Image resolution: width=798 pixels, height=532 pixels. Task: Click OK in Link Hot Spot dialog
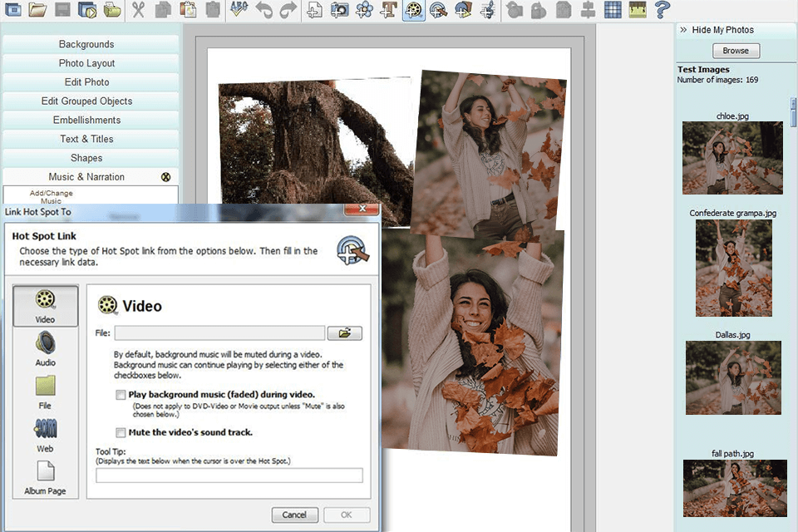coord(347,515)
